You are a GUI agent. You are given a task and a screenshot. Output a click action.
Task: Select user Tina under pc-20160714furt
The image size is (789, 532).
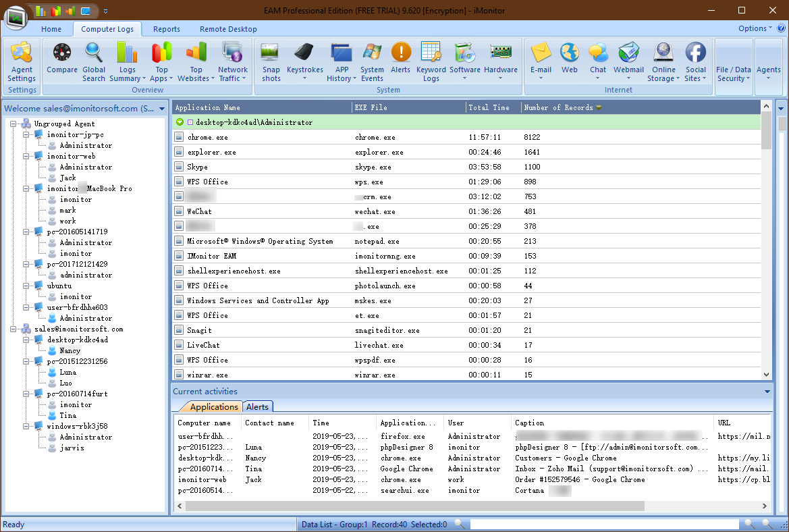point(68,416)
